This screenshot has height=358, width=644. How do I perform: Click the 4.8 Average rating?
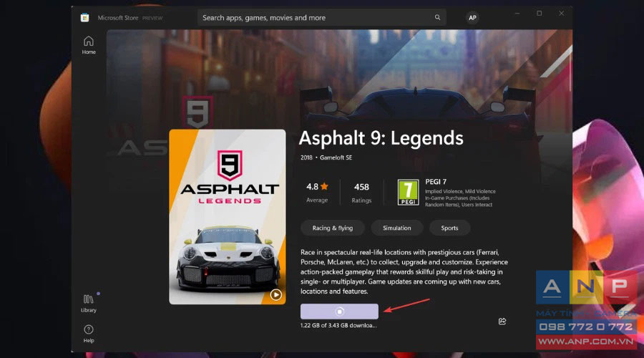(x=317, y=193)
